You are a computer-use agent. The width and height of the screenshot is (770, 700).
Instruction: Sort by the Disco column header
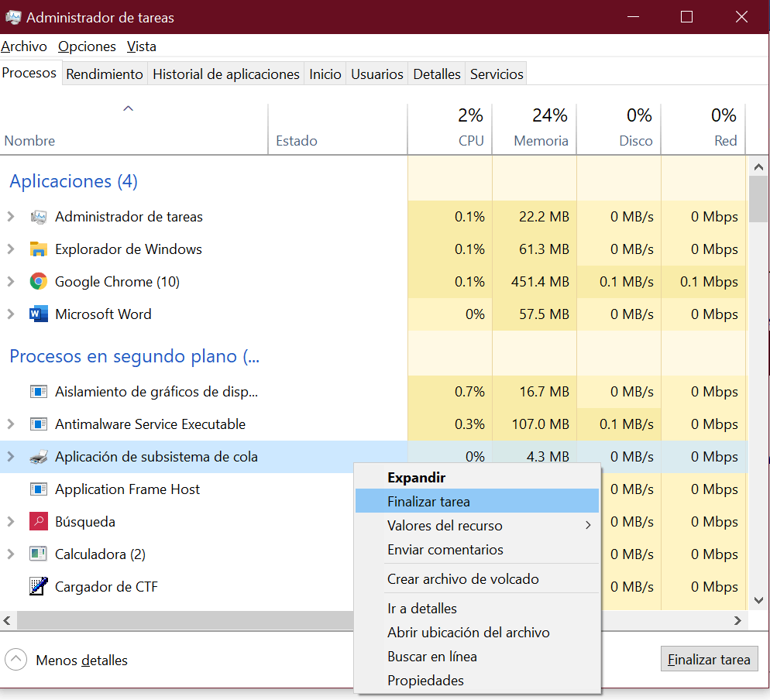(x=619, y=129)
